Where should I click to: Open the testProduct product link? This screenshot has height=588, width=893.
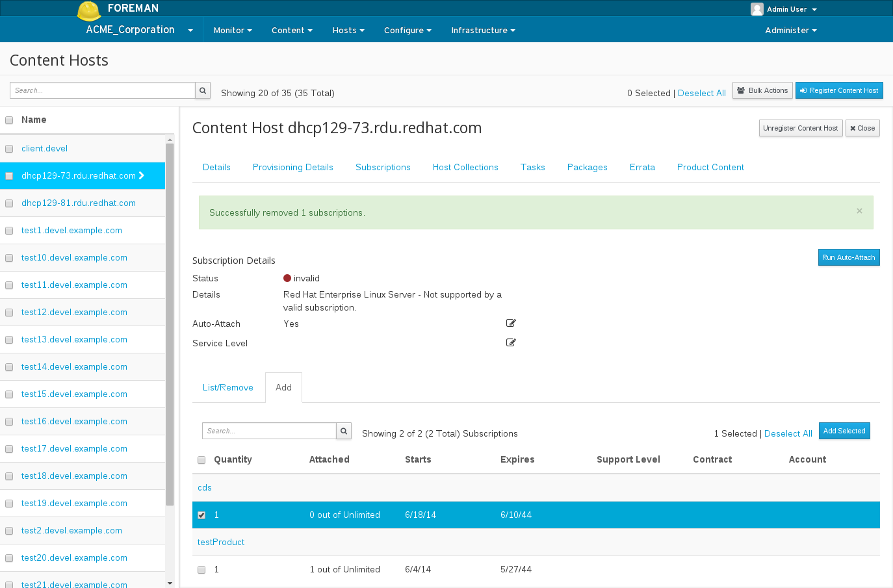pos(221,542)
